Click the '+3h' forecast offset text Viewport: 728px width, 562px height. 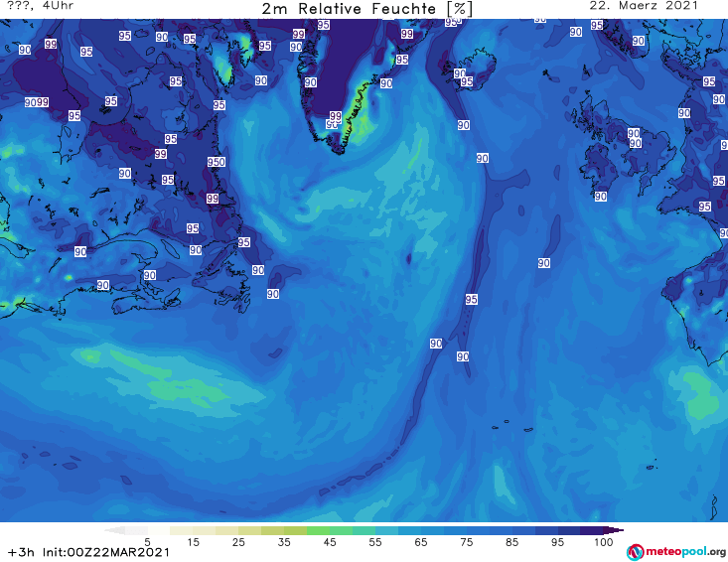point(21,552)
